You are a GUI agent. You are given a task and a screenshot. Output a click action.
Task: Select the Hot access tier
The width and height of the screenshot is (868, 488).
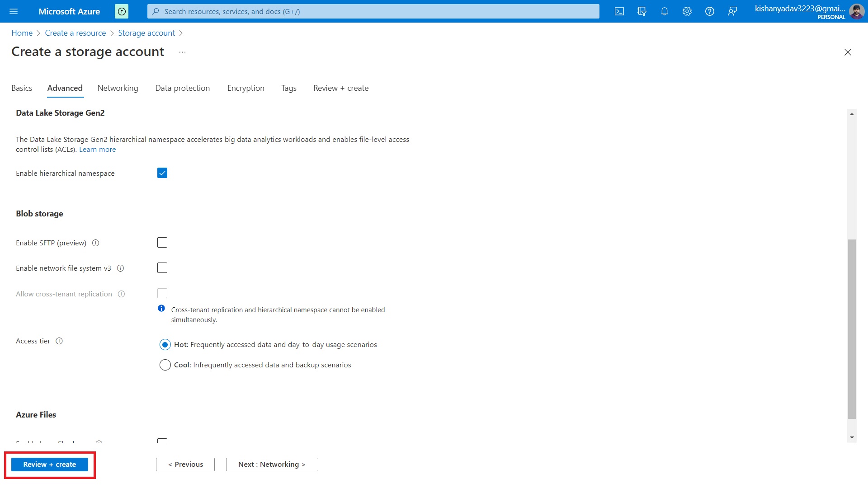[x=165, y=345]
